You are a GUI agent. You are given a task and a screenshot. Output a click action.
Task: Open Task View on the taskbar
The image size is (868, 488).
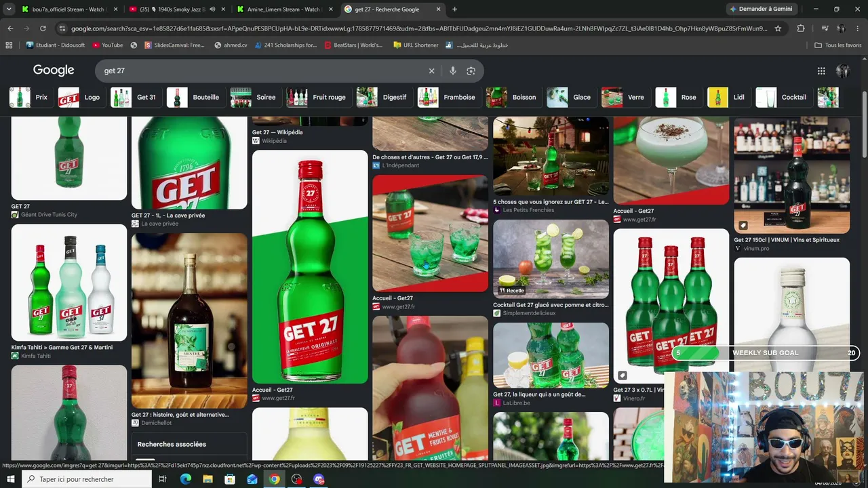tap(163, 479)
